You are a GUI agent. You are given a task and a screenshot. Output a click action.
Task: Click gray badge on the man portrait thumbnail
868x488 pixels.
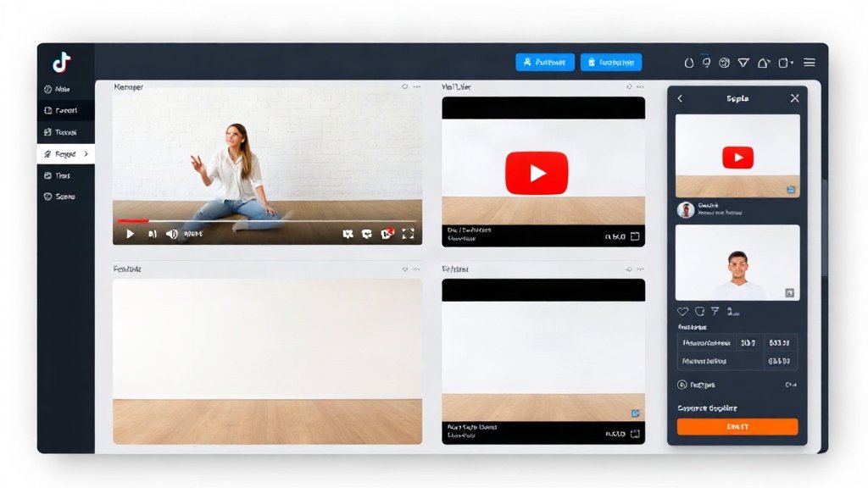tap(790, 292)
